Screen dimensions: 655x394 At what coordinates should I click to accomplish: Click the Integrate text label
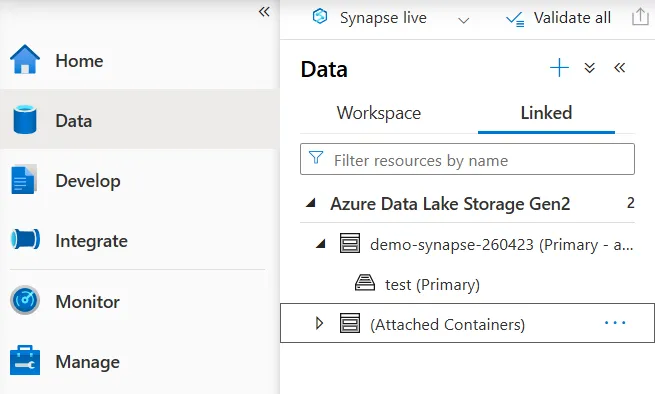coord(91,241)
